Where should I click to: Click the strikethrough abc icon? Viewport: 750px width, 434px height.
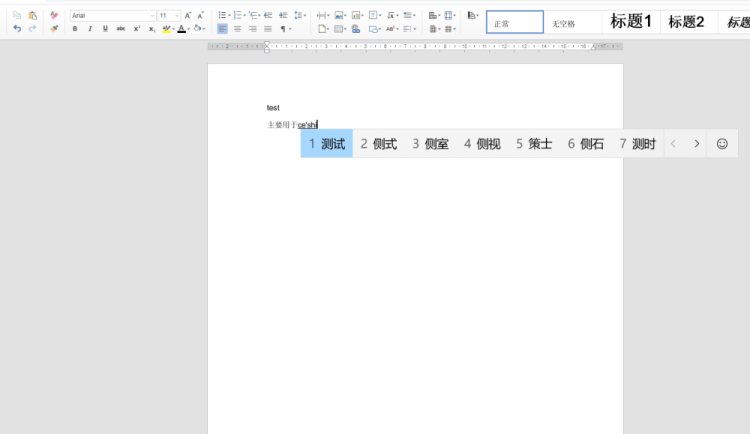click(x=121, y=29)
